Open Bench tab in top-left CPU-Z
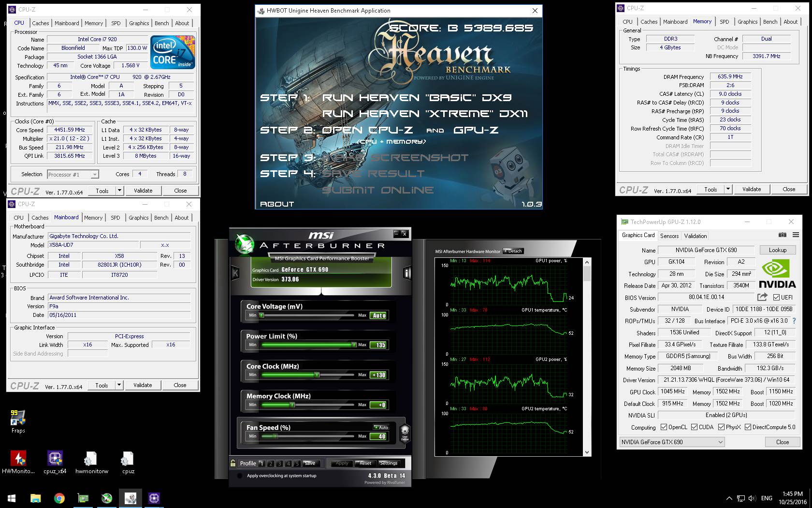Screen dimensions: 812x508 pos(162,23)
